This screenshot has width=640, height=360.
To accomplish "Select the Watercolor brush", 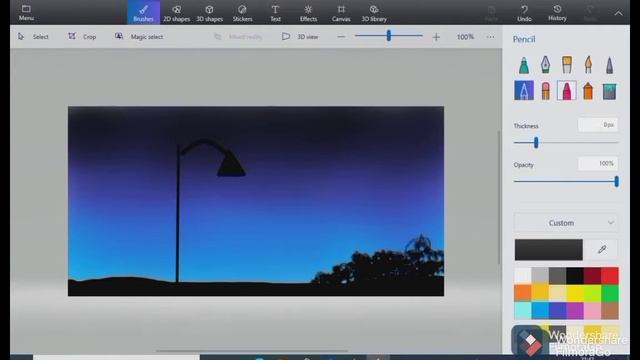I will point(588,64).
